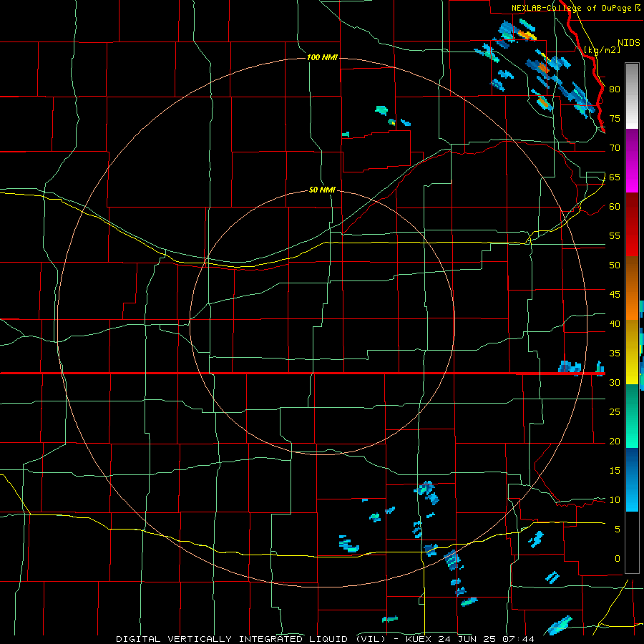Pick the black bottom segment of the color bar

[632, 542]
